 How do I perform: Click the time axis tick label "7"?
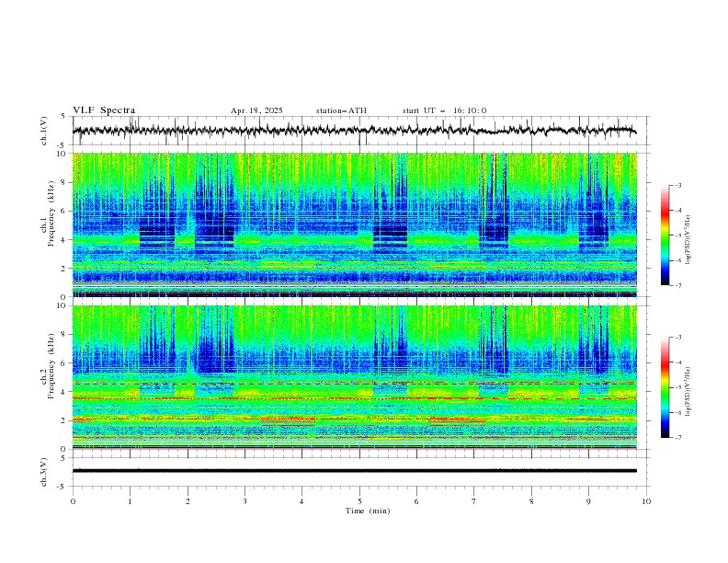[473, 501]
